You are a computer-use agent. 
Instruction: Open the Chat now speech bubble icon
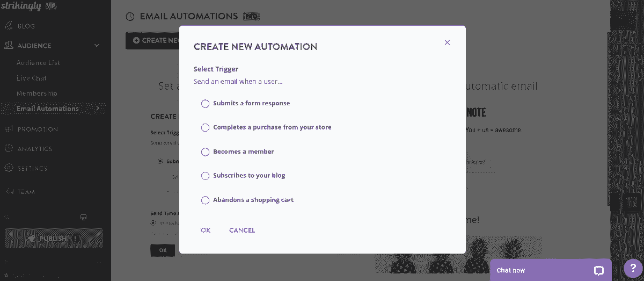(599, 270)
